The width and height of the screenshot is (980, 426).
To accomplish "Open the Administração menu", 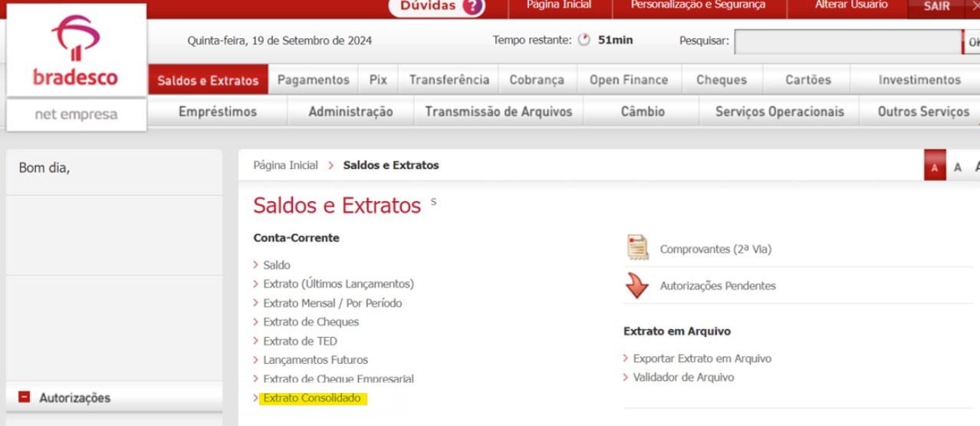I will click(x=350, y=111).
